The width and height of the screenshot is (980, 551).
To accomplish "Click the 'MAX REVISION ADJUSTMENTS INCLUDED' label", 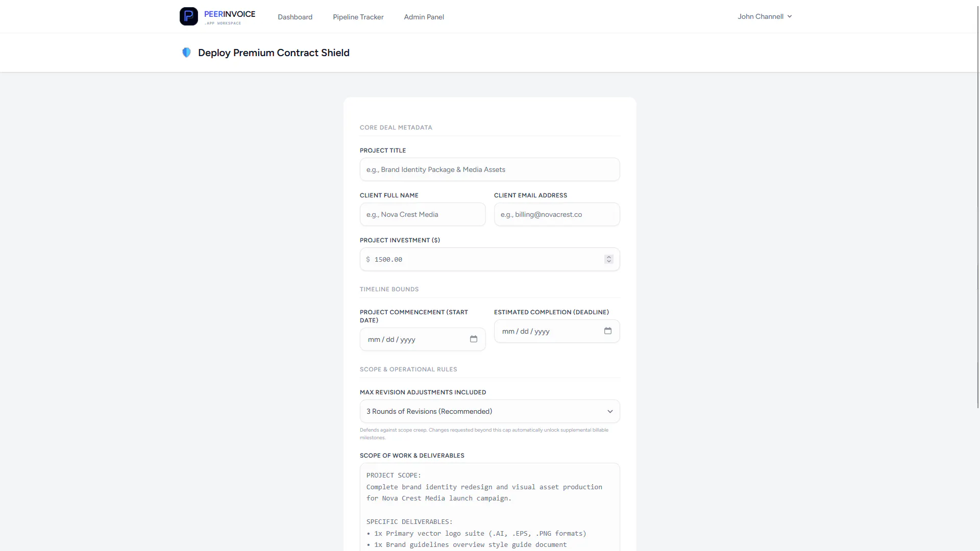I will coord(423,392).
